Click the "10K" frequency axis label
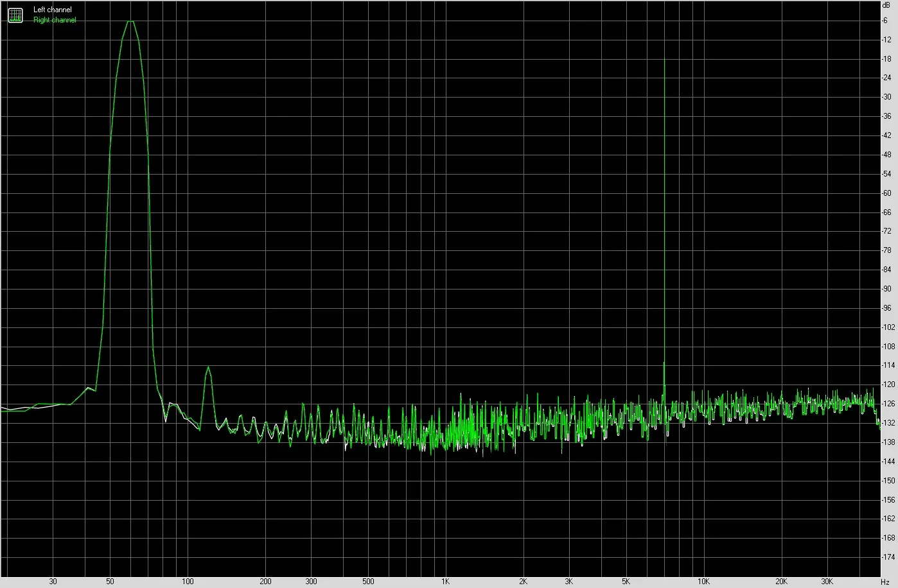The image size is (898, 588). tap(703, 582)
